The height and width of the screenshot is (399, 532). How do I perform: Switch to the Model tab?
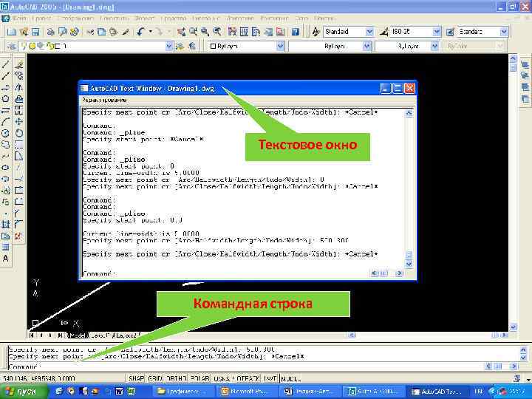tap(77, 335)
